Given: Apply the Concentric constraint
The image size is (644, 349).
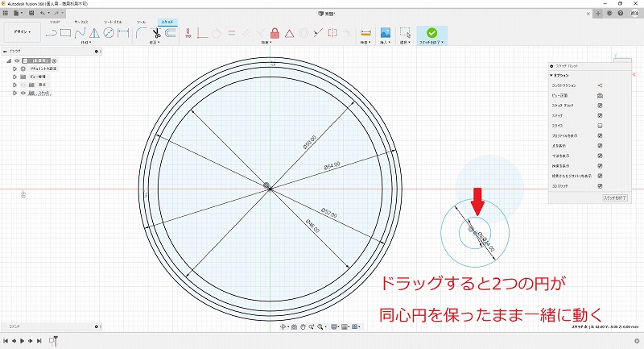Looking at the screenshot, I should coord(304,33).
